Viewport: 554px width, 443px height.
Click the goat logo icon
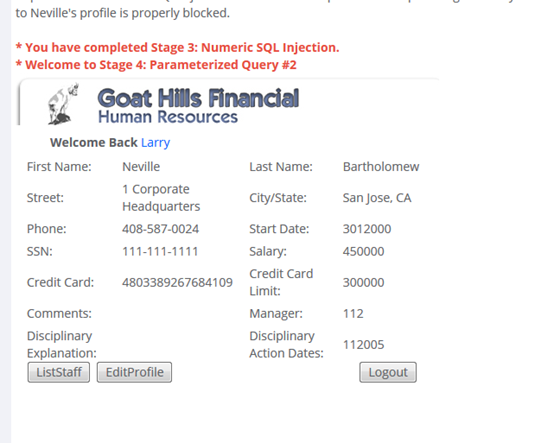63,104
